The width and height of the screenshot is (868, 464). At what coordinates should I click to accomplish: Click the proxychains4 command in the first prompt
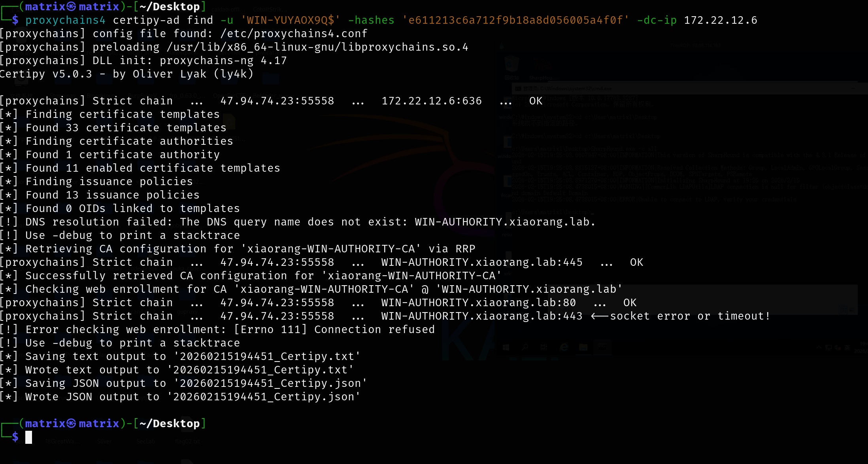click(65, 20)
